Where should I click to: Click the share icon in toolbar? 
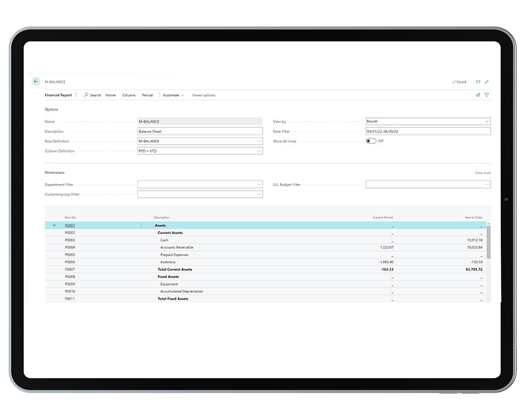[478, 95]
